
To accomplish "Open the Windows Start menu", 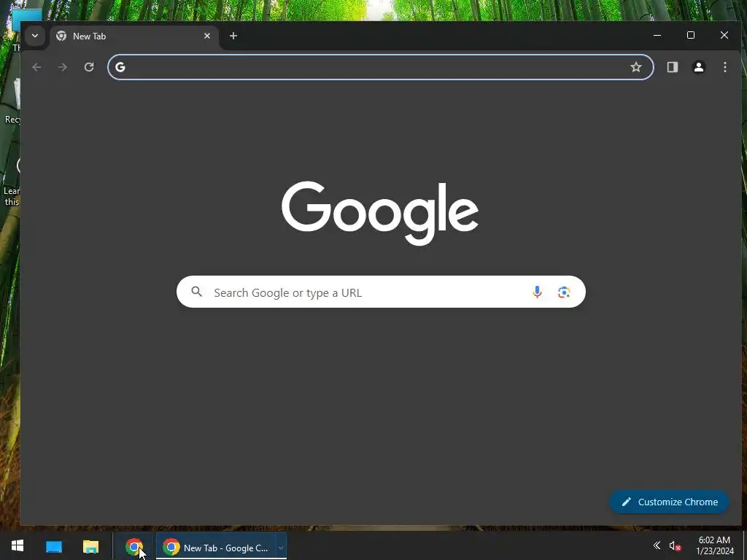I will 18,545.
